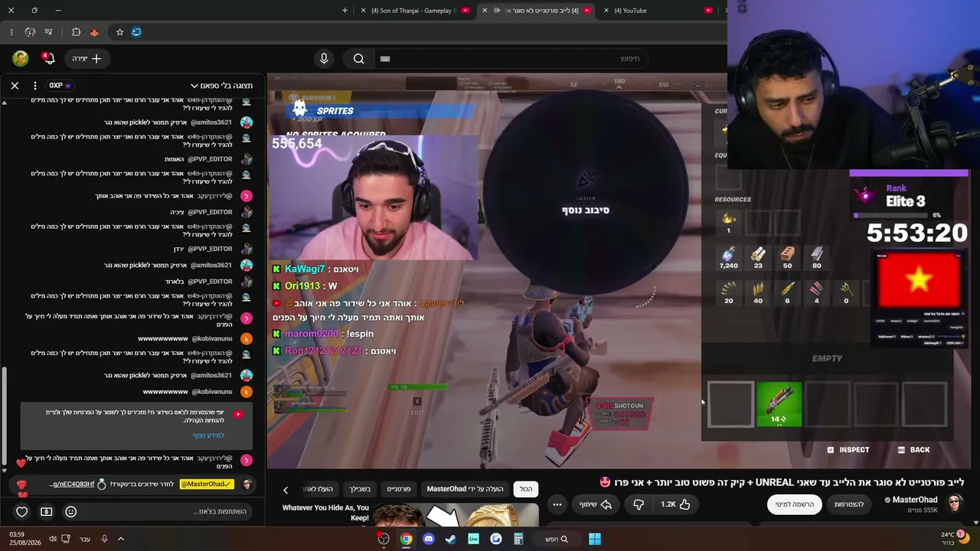
Task: Click the Join (להצטרפות) button
Action: (x=849, y=504)
